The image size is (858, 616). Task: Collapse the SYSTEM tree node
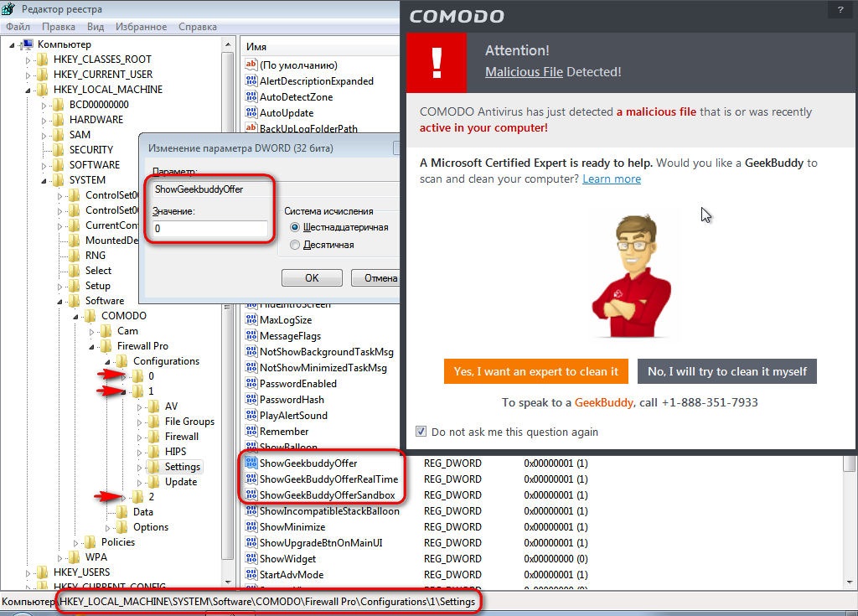[44, 180]
